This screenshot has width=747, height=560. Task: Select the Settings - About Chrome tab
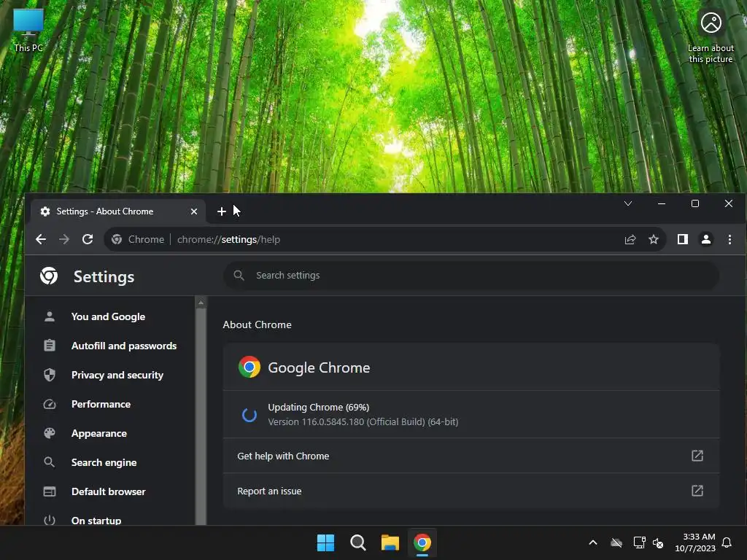118,211
